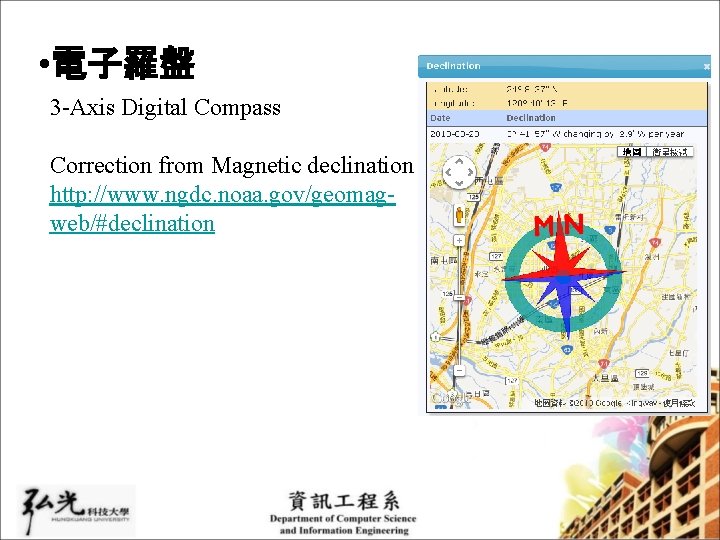Click the Hungkuang University logo
The image size is (720, 540).
pos(76,511)
